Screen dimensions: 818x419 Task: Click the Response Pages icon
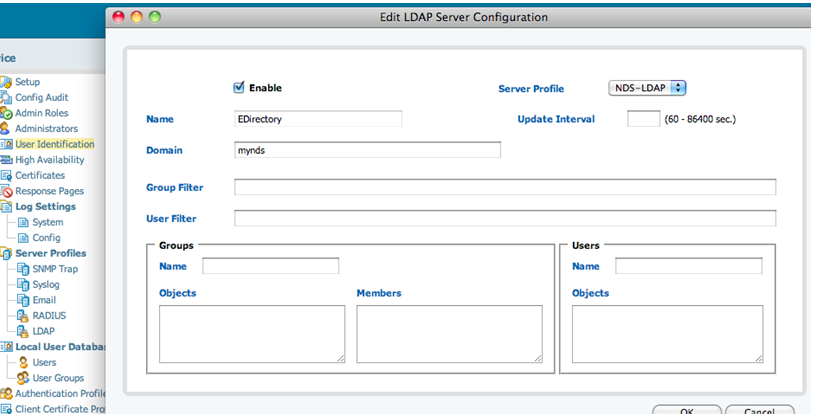click(x=6, y=191)
